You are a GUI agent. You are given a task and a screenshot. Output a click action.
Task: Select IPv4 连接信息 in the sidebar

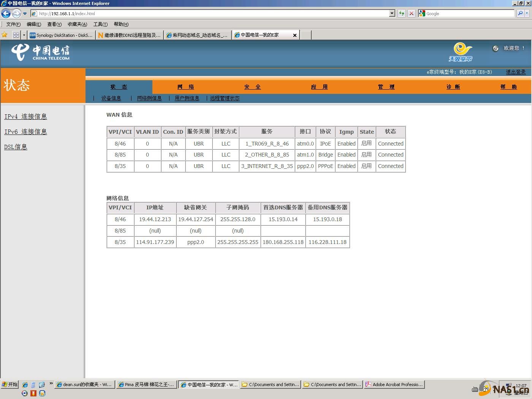(26, 117)
